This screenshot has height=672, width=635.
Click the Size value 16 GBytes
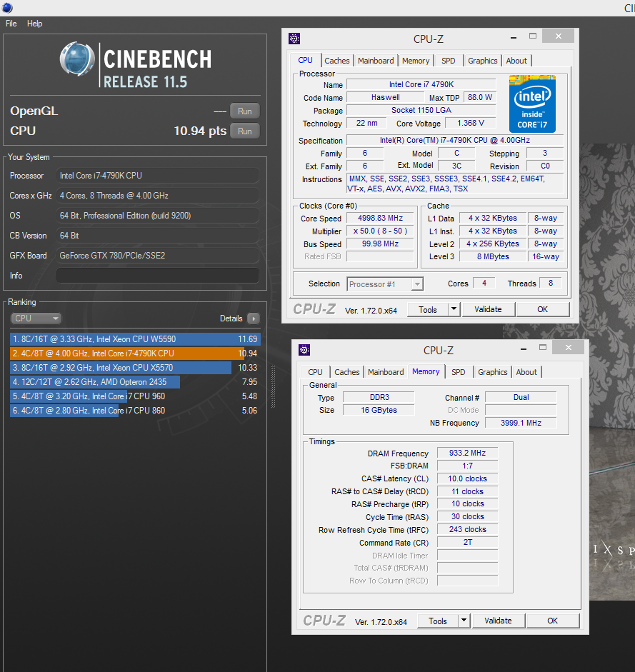379,410
